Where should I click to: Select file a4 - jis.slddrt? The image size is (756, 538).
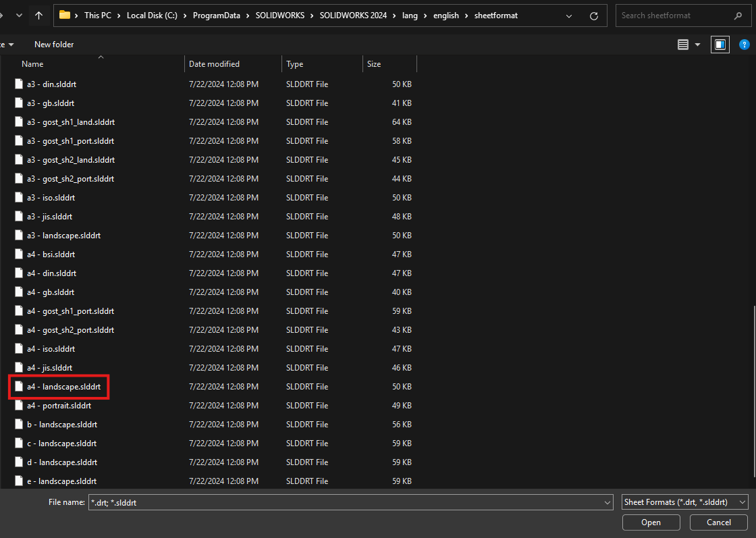click(50, 367)
